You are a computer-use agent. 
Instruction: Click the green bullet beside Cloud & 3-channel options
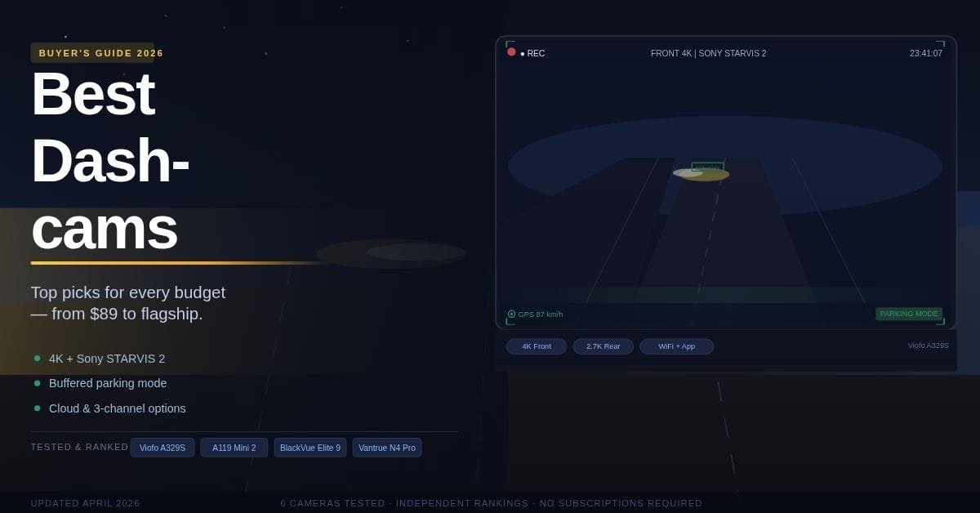click(37, 408)
